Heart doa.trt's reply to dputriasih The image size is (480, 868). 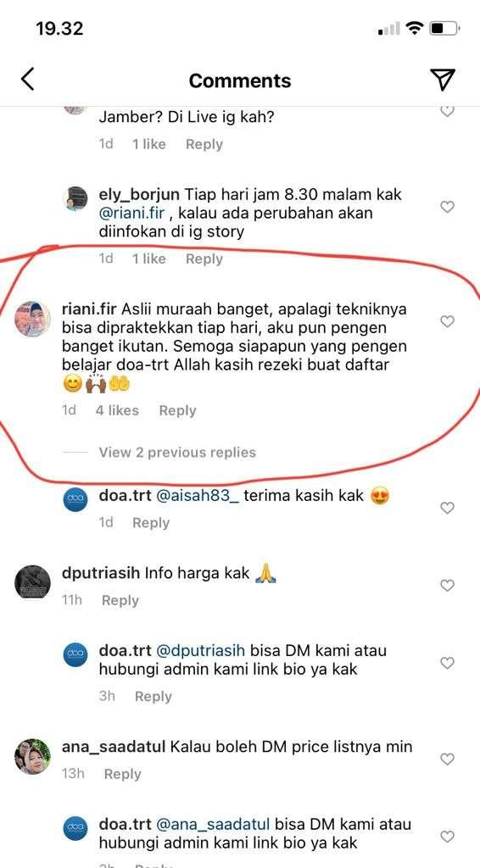pos(447,663)
